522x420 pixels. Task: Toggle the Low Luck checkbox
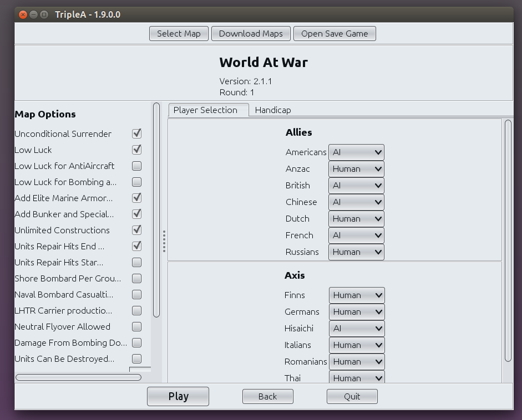tap(137, 150)
